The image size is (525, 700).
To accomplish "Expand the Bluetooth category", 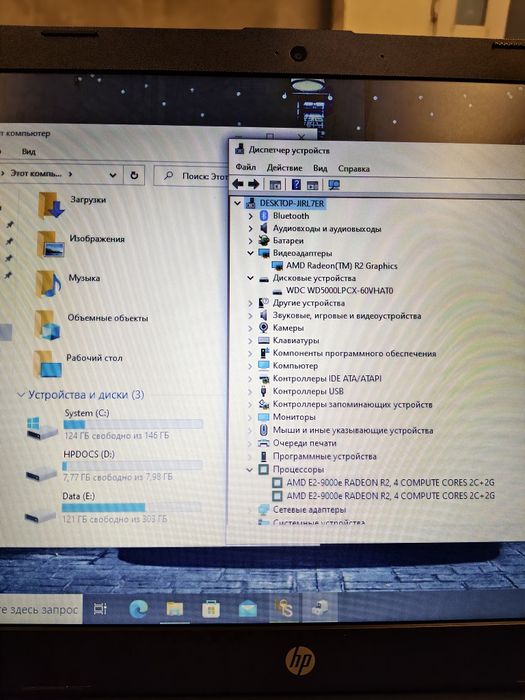I will click(x=250, y=216).
